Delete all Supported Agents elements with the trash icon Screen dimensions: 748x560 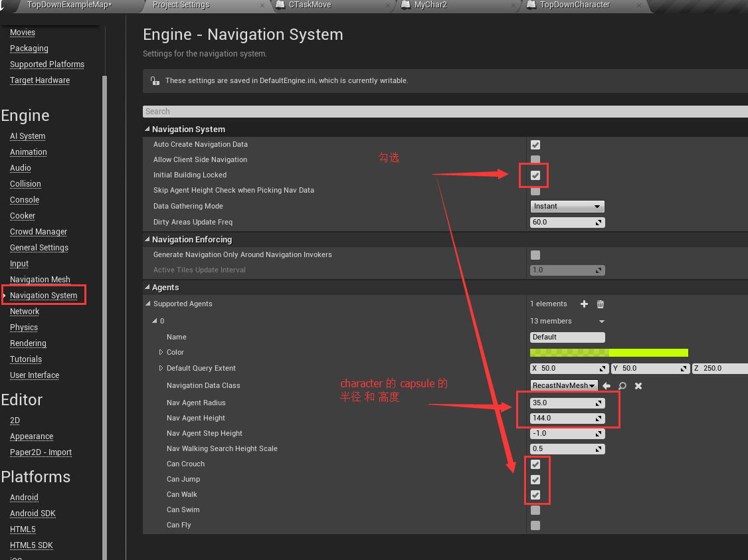click(x=600, y=304)
